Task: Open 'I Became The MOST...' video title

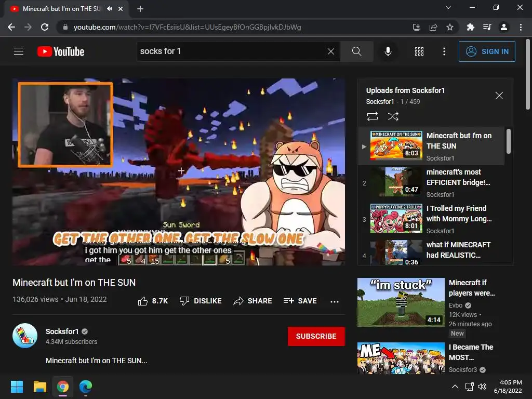Action: (471, 352)
